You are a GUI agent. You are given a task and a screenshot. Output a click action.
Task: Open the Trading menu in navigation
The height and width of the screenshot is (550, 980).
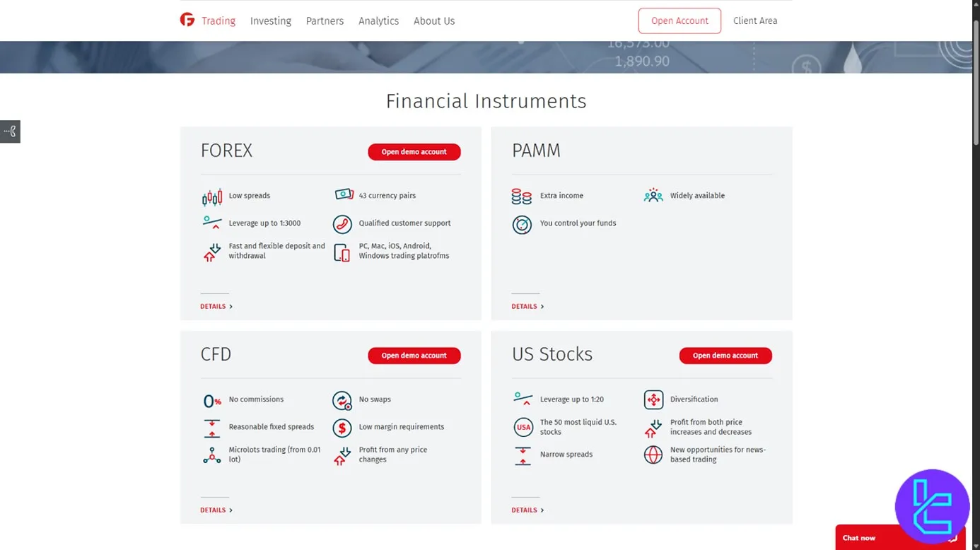point(218,21)
